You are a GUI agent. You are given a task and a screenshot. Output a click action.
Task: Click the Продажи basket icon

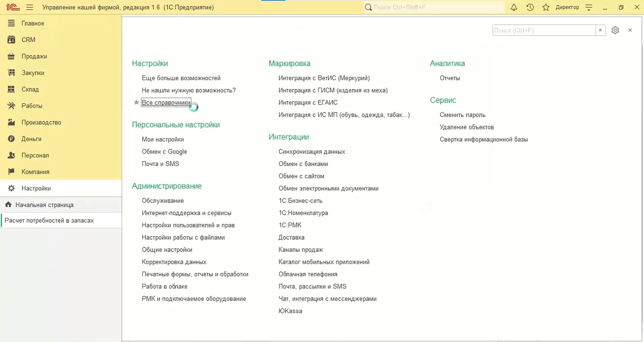11,56
